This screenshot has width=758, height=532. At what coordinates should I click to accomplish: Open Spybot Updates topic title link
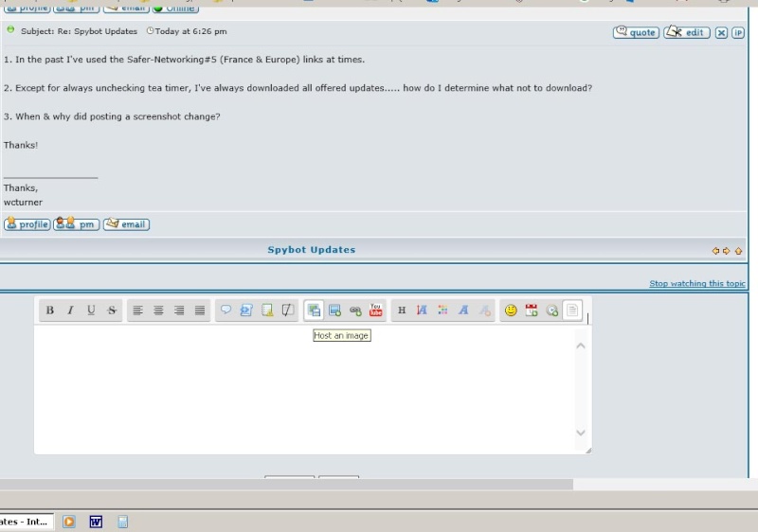(x=312, y=250)
